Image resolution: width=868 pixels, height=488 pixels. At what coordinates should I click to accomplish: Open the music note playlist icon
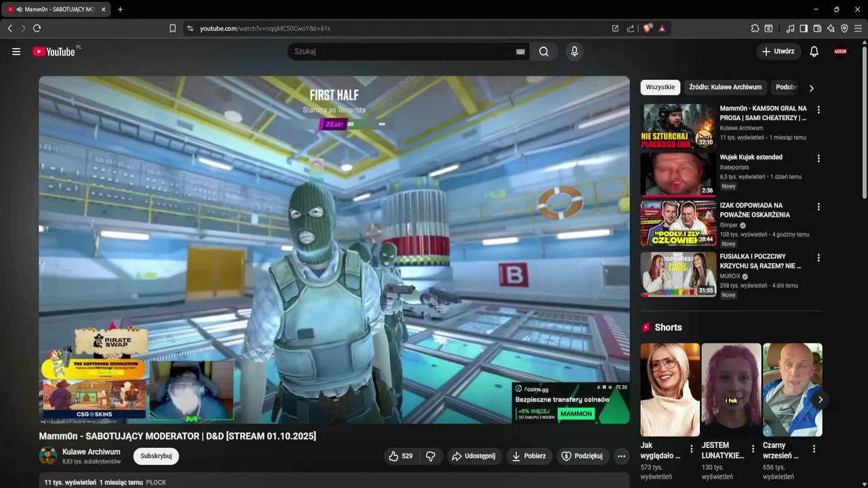790,28
